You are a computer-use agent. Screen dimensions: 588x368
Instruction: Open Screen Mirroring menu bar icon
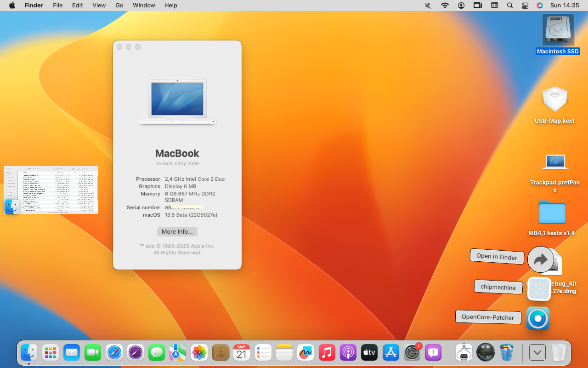click(478, 6)
